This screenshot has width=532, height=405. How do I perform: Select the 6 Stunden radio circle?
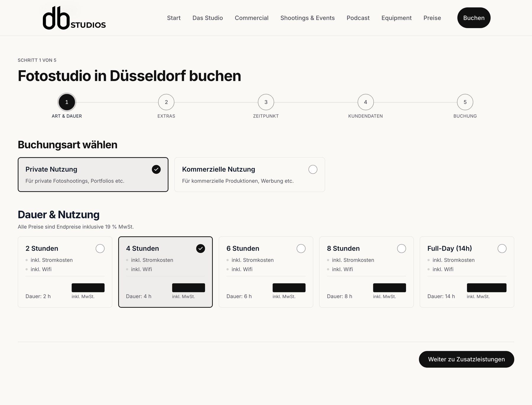[x=301, y=249]
